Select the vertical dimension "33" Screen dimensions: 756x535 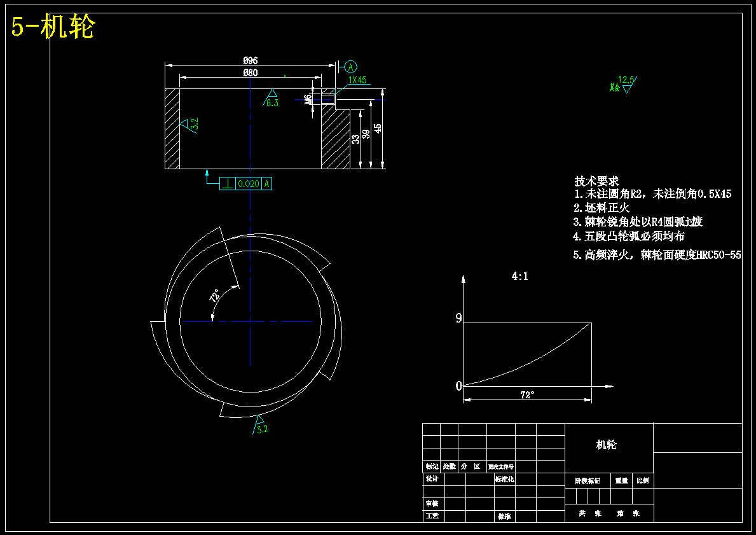click(356, 139)
